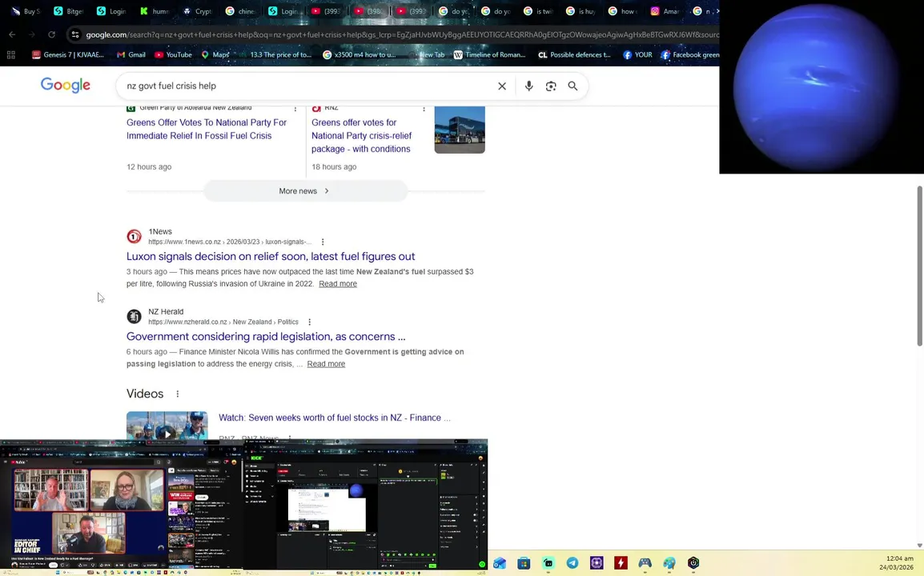
Task: Switch to the Bitget browser tab
Action: pyautogui.click(x=68, y=11)
